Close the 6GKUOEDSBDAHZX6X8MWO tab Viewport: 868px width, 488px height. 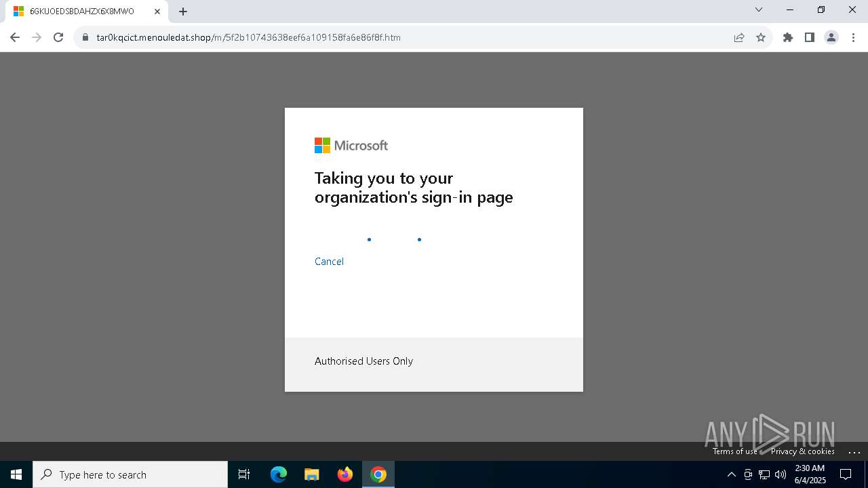click(x=157, y=12)
